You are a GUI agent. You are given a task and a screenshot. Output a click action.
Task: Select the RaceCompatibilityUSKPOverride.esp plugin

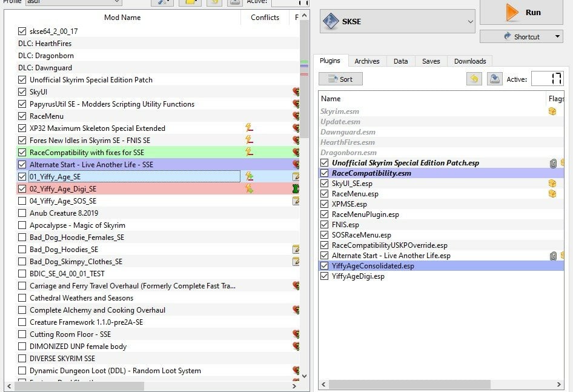[441, 245]
